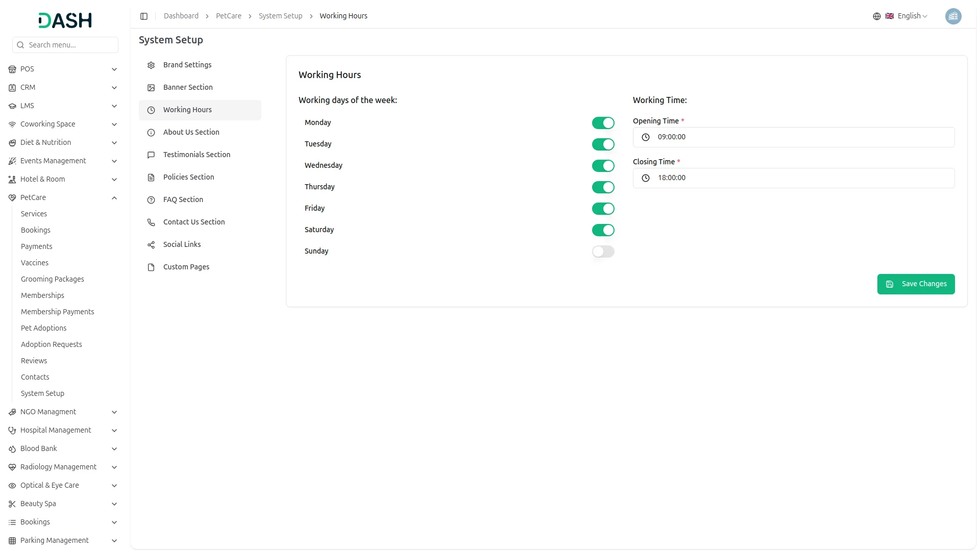The image size is (980, 551).
Task: Click the POS store icon
Action: click(12, 69)
